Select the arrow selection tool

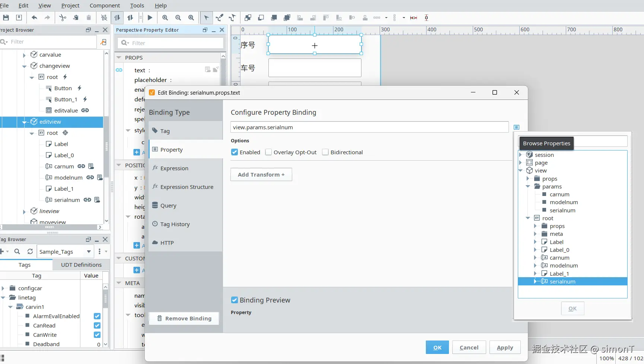(x=206, y=18)
